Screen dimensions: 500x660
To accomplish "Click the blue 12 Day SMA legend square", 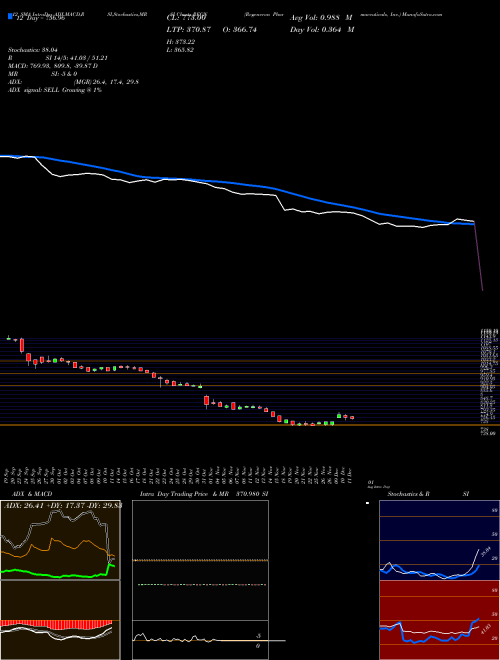I will (10, 17).
